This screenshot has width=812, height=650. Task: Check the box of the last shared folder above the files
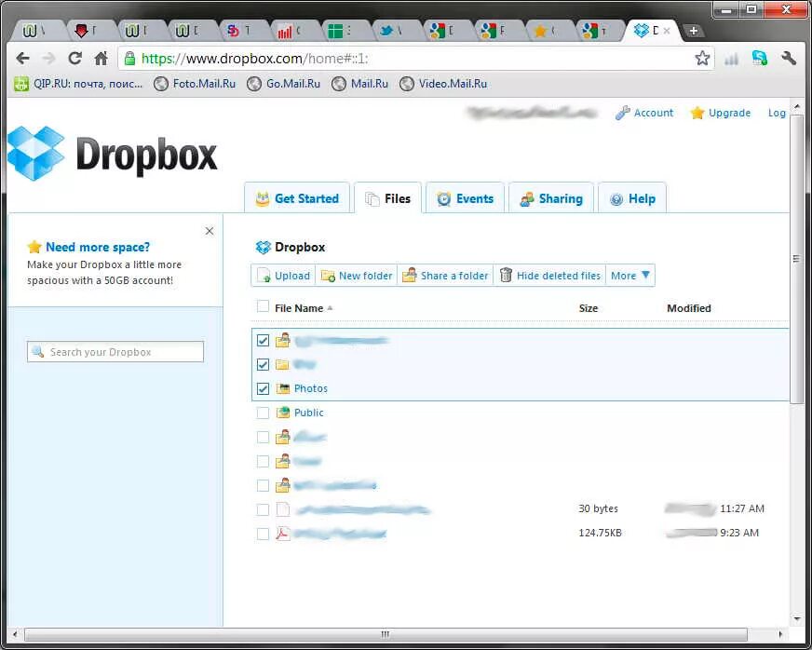click(x=264, y=485)
